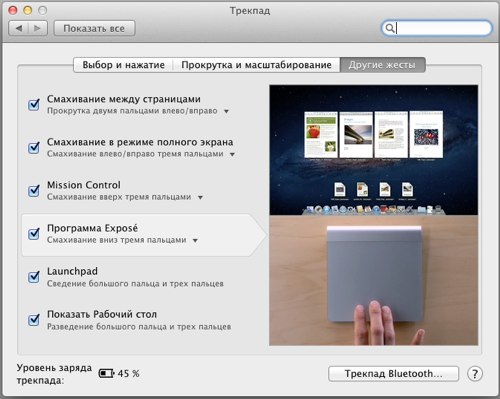Screen dimensions: 500x399
Task: Toggle Смахивание в режиме полного экрана checkbox
Action: 34,147
